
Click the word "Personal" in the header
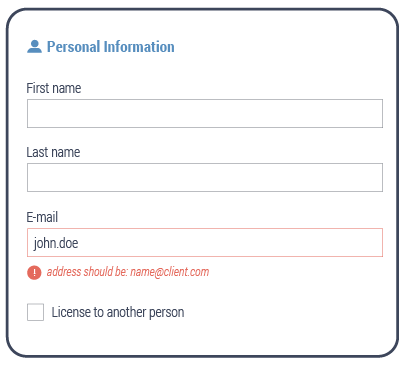73,47
